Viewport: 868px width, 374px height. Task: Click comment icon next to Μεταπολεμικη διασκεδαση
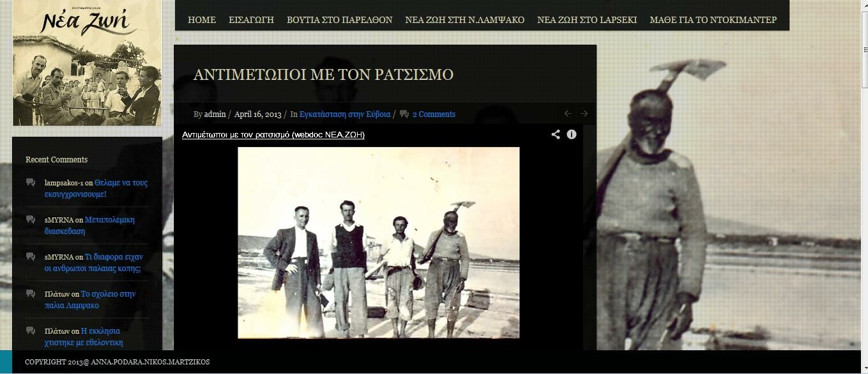pos(31,220)
